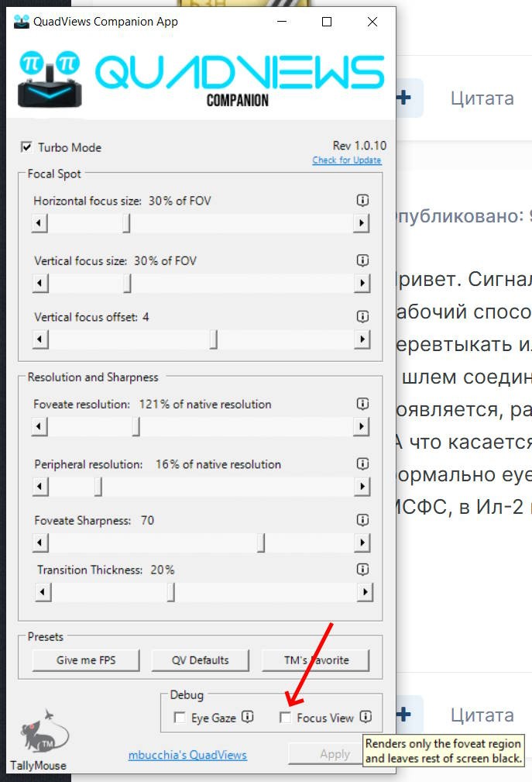This screenshot has width=532, height=782.
Task: Apply the QV Defaults preset
Action: click(201, 660)
